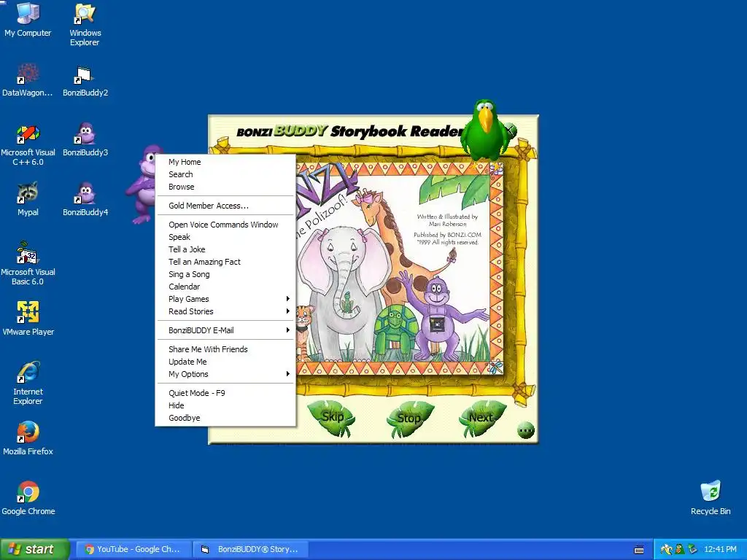
Task: Select Sing a Song
Action: point(225,274)
